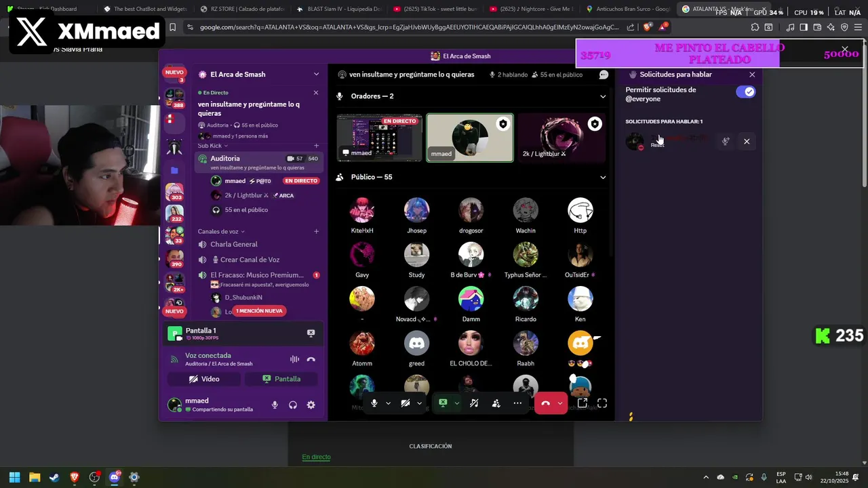Open the Brave VPN shield icon
The height and width of the screenshot is (488, 868).
[x=844, y=27]
